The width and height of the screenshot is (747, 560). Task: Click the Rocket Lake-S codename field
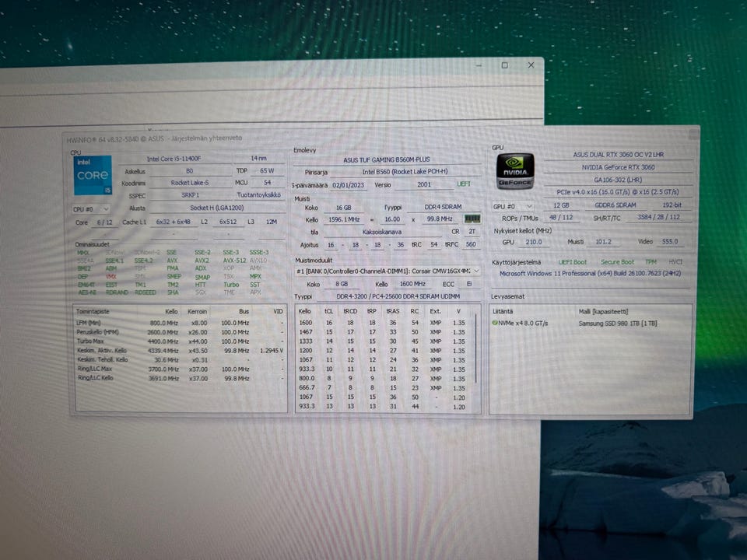point(190,183)
